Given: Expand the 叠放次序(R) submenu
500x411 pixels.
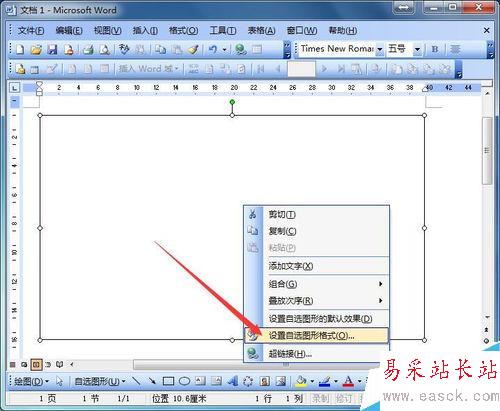Looking at the screenshot, I should tap(317, 301).
